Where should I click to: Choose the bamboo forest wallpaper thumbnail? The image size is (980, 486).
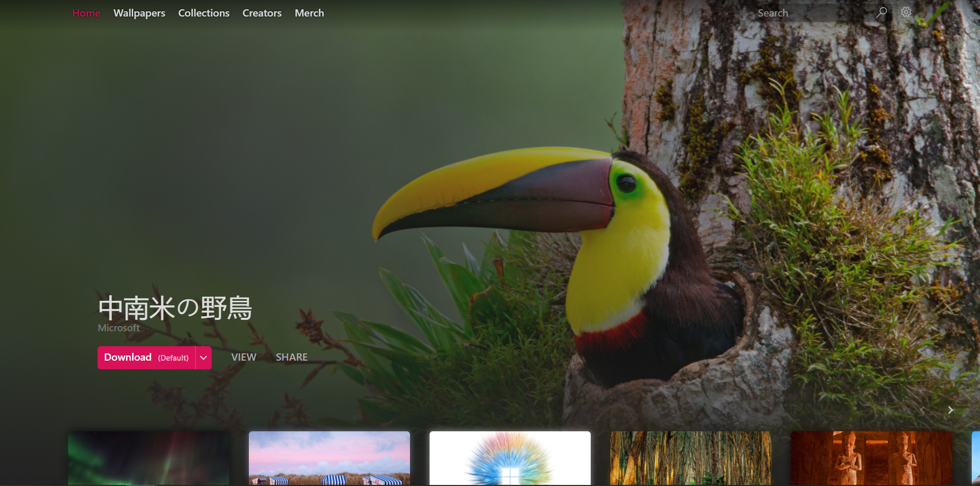[690, 458]
